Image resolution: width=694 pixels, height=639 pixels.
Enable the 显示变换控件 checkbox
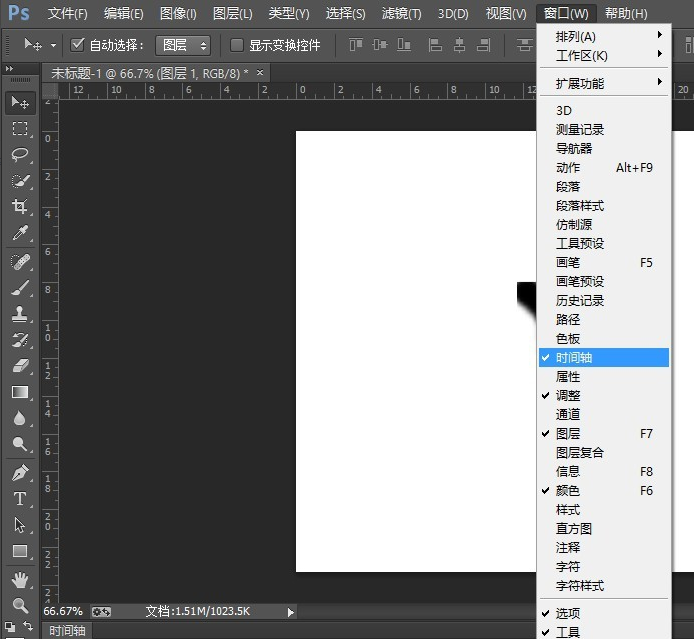(237, 45)
